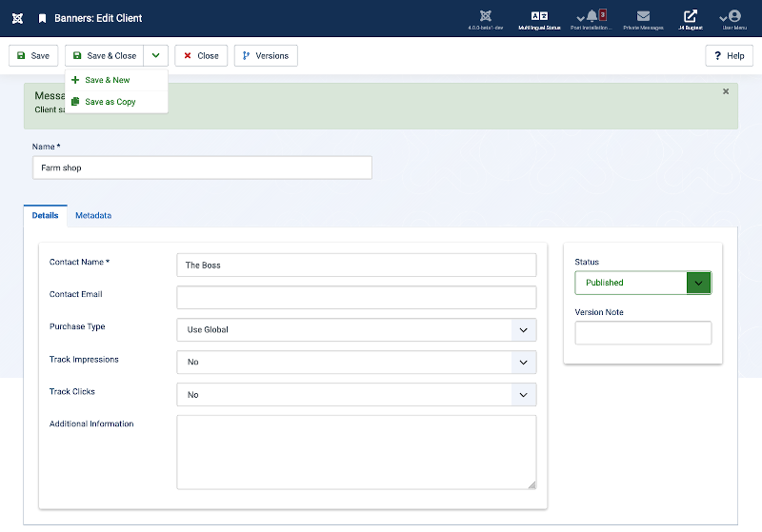762x532 pixels.
Task: Click the Save button
Action: click(x=33, y=56)
